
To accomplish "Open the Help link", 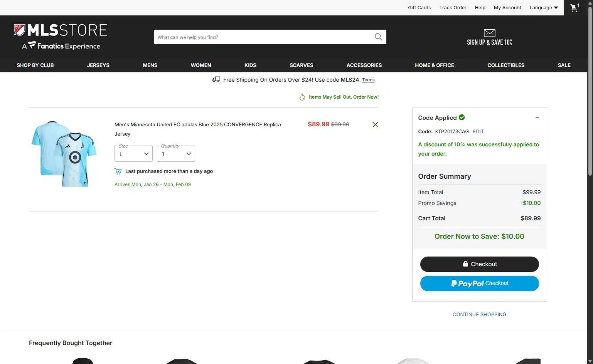I will click(480, 8).
